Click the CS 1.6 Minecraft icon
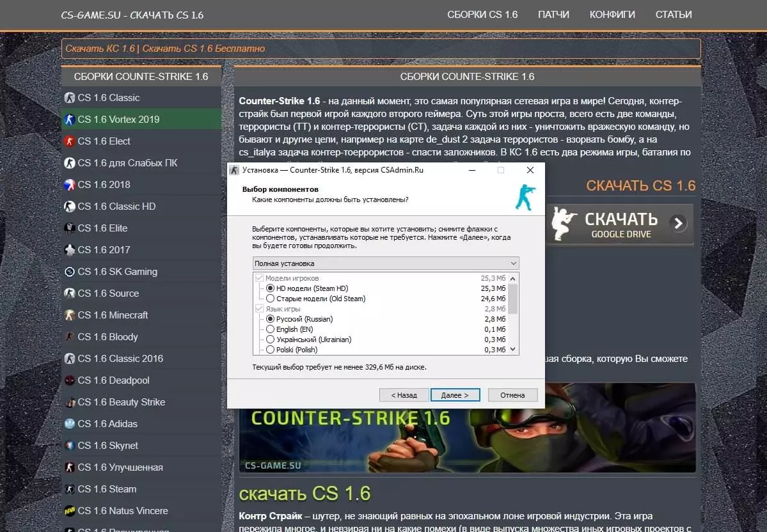Image resolution: width=767 pixels, height=532 pixels. click(x=70, y=315)
